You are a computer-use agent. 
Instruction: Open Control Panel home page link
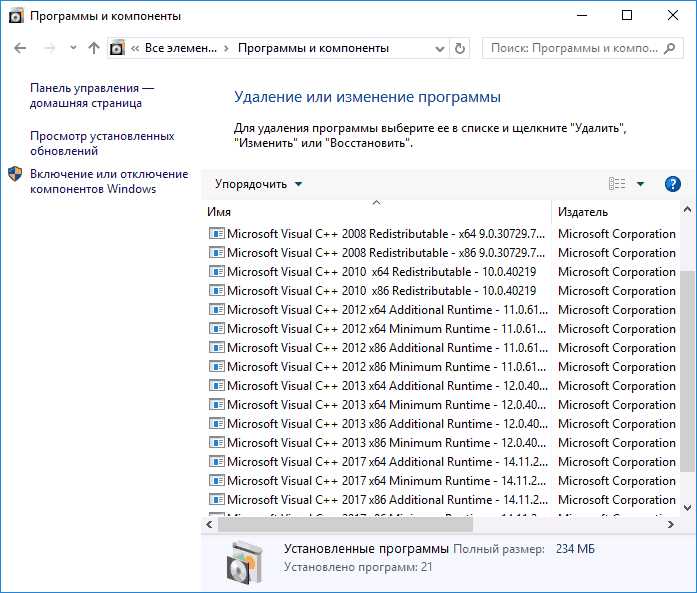coord(92,96)
